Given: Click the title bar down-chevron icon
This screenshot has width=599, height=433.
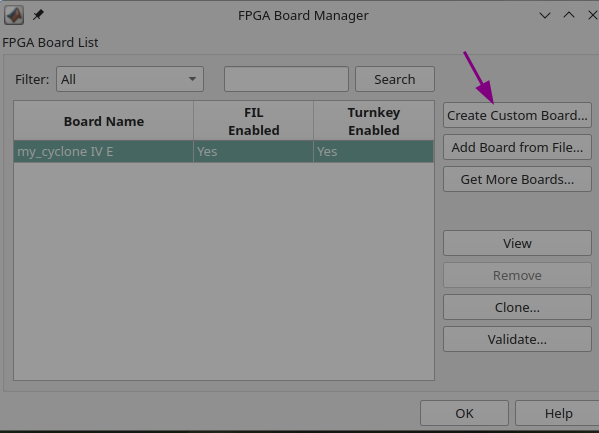Looking at the screenshot, I should pos(545,15).
